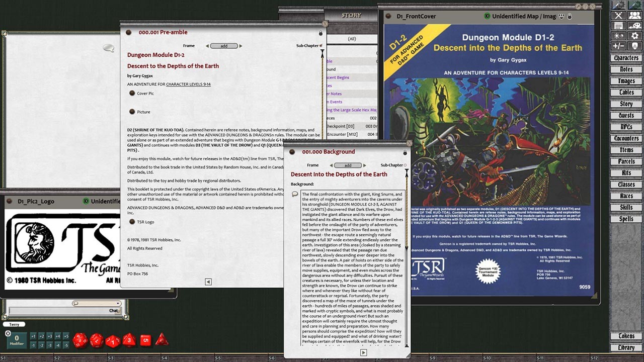Viewport: 644px width, 362px height.
Task: Open the Chat dropdown above the chat input
Action: click(117, 303)
